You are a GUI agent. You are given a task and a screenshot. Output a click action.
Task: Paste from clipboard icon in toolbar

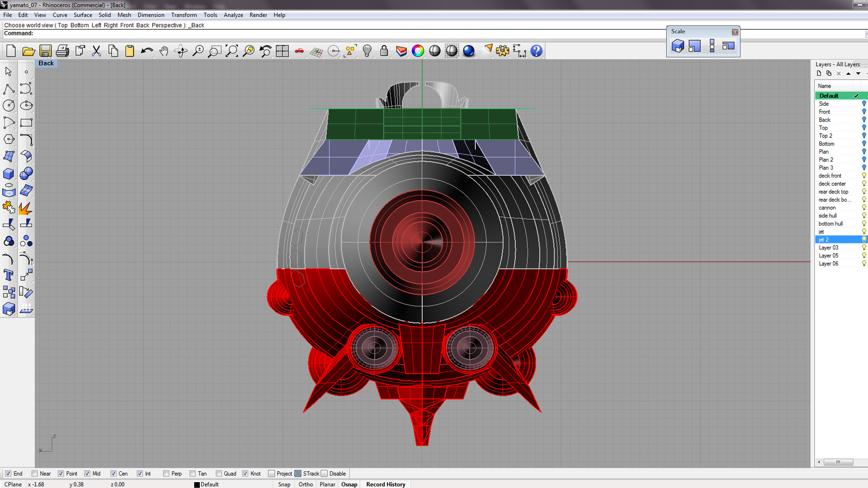pyautogui.click(x=130, y=51)
